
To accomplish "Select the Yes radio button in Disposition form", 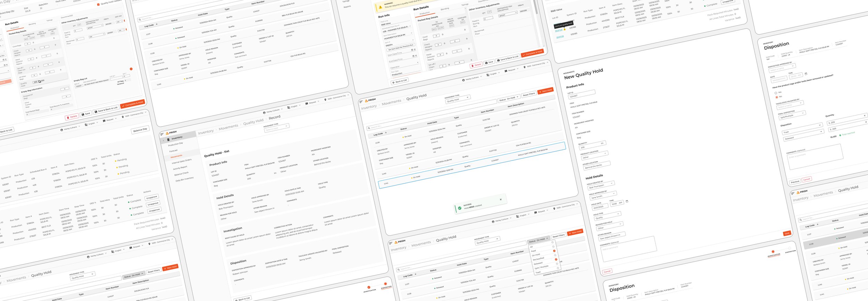I will tap(776, 93).
